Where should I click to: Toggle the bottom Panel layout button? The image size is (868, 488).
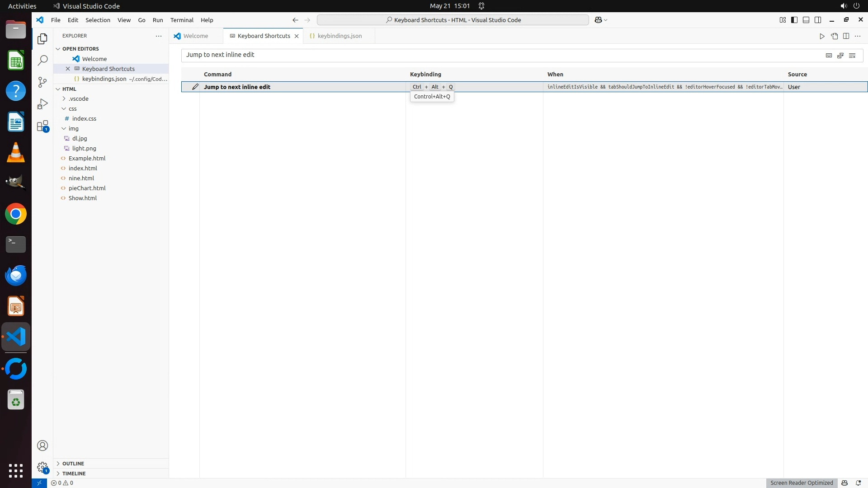[x=806, y=20]
